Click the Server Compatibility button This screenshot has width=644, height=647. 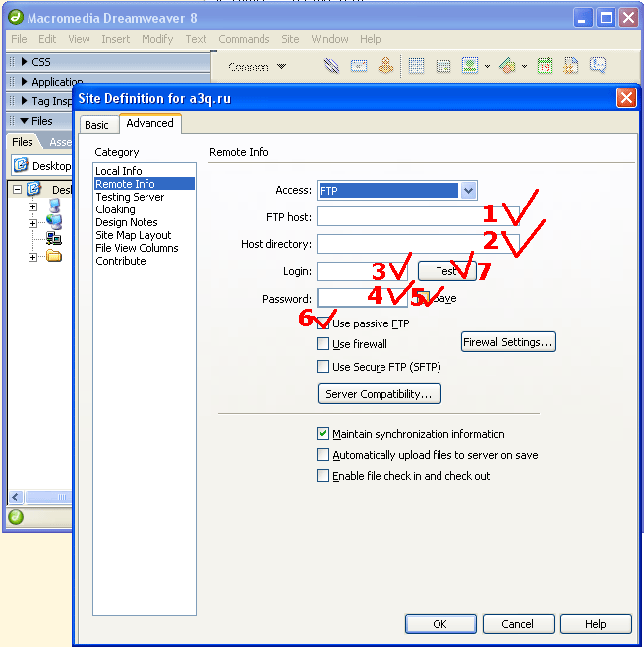coord(379,393)
